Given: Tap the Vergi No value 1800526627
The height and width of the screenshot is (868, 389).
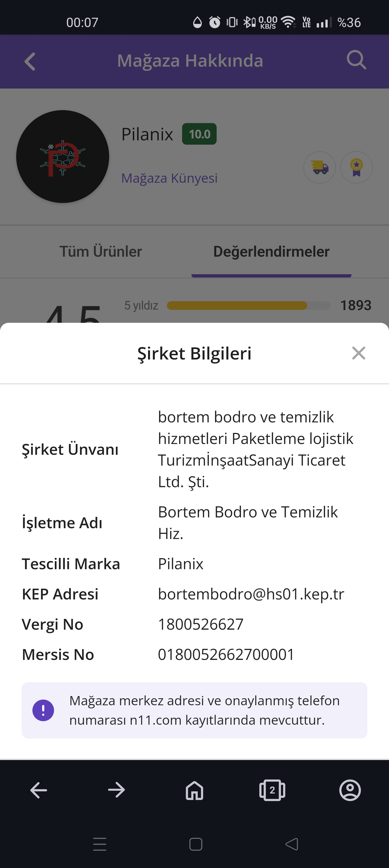Looking at the screenshot, I should [x=201, y=624].
